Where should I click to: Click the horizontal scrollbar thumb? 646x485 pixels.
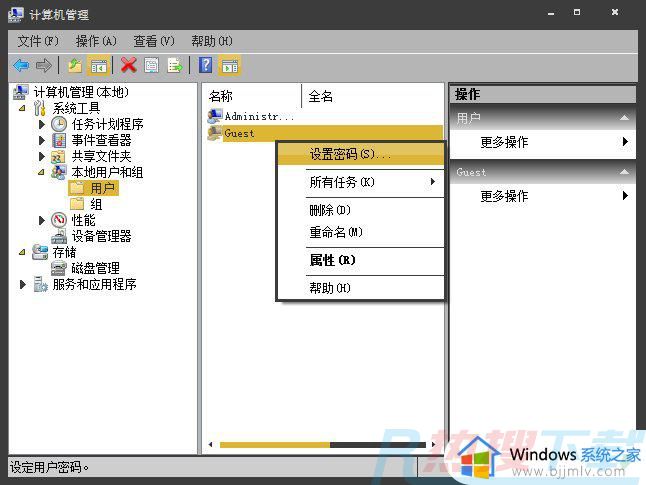pyautogui.click(x=275, y=445)
